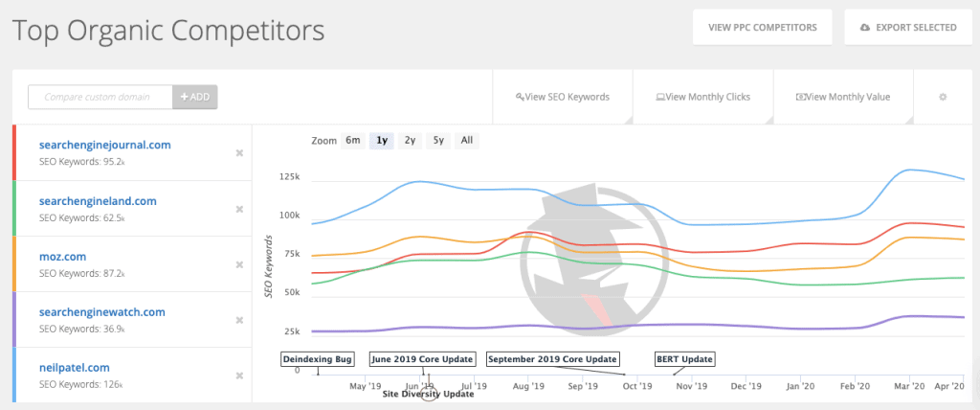
Task: Click the 'SEO Keywords: 87.2k' text
Action: coord(82,274)
